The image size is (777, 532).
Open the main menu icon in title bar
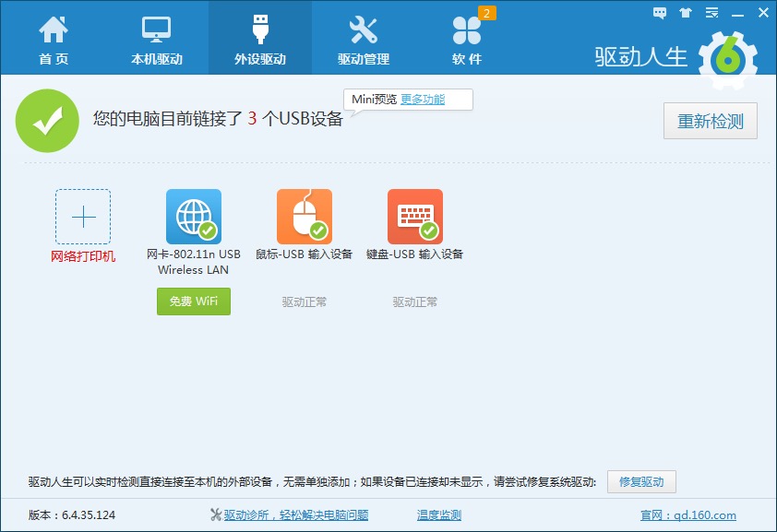pyautogui.click(x=711, y=13)
